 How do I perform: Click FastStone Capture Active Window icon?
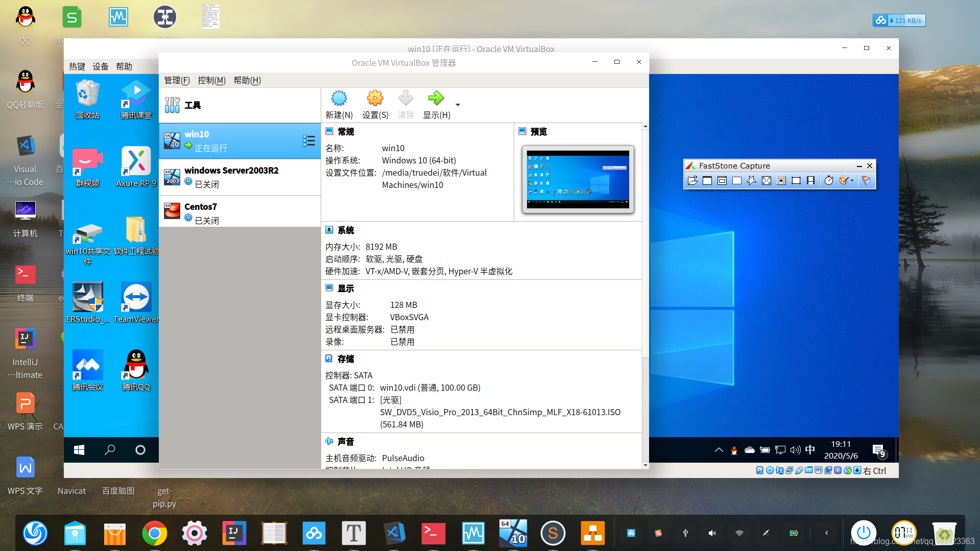(x=707, y=180)
